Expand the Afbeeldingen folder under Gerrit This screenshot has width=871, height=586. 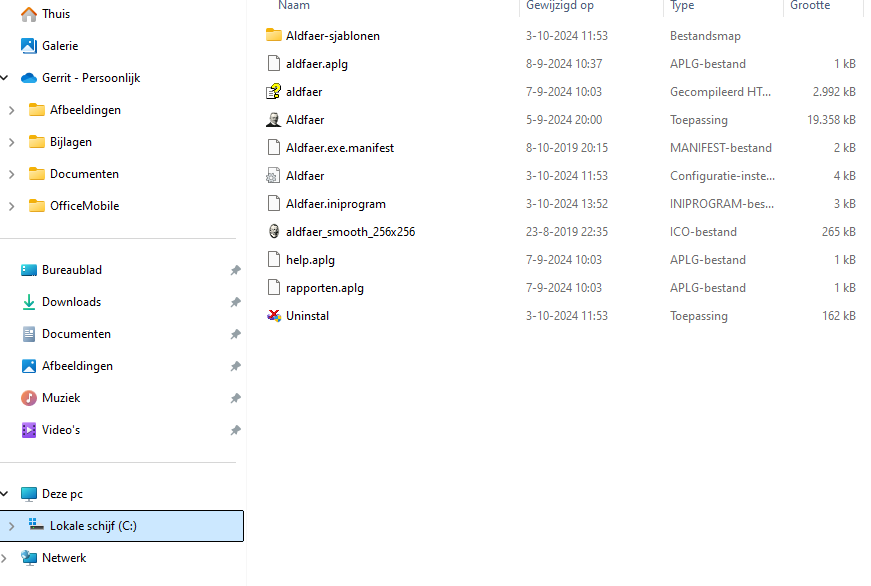coord(11,110)
